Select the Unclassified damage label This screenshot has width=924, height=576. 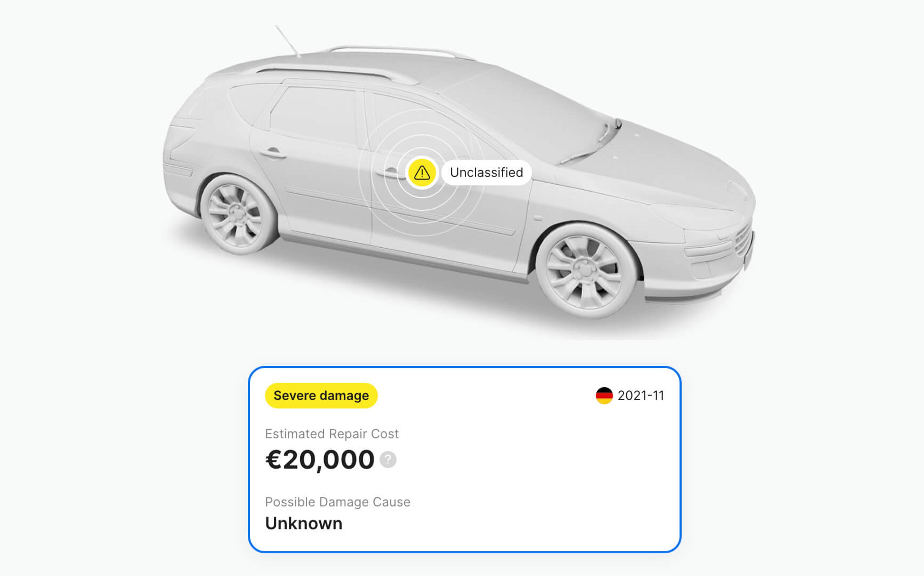pos(486,173)
